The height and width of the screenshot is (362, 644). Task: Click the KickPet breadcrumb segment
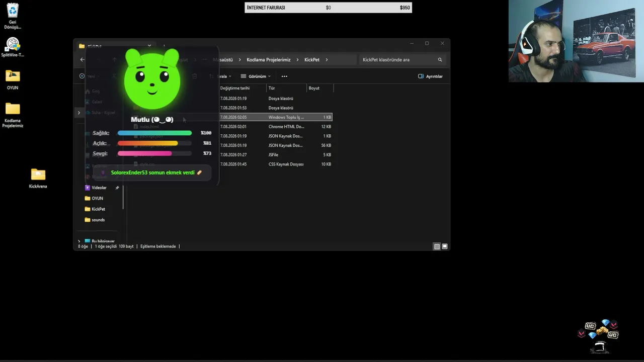(312, 60)
